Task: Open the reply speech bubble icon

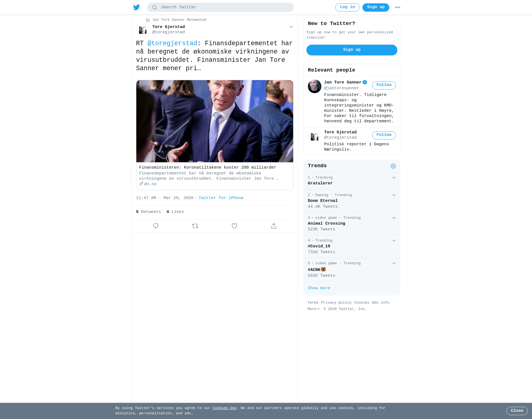Action: pos(156,226)
